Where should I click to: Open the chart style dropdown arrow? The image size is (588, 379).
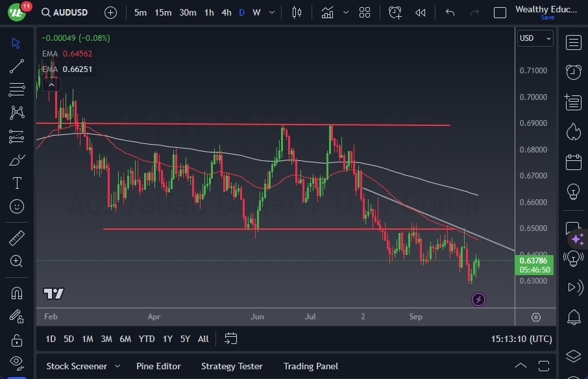coord(346,12)
